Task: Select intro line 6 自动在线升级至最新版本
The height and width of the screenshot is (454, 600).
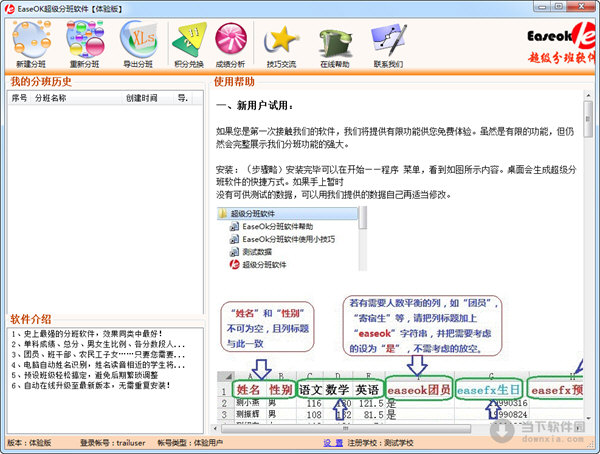Action: point(91,385)
